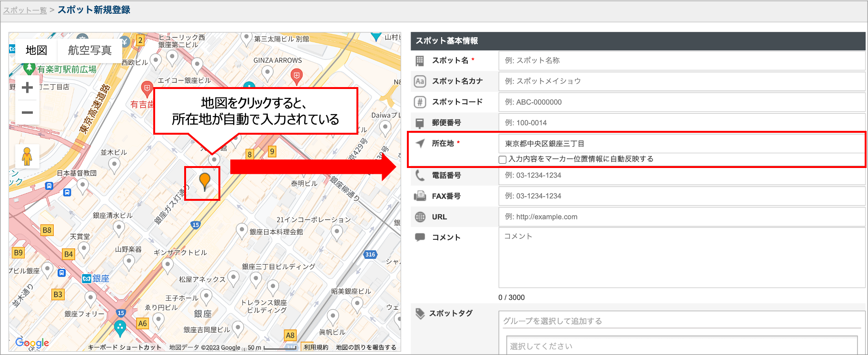
Task: Click the 銀座 metro station icon
Action: (87, 278)
